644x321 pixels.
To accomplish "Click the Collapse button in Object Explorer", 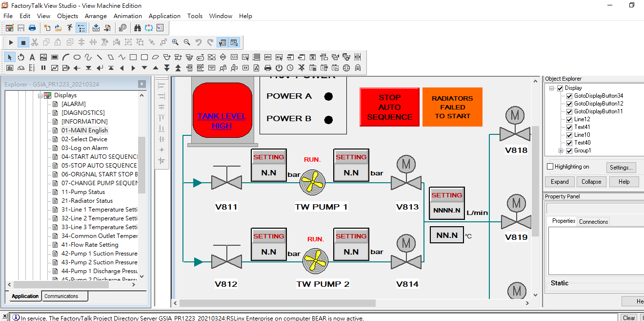I will tap(591, 182).
